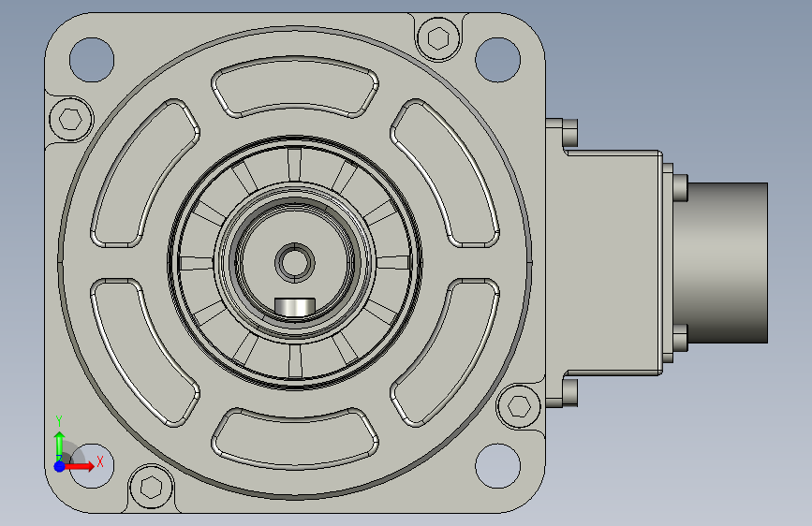Select the lower-right curved slot
The width and height of the screenshot is (812, 526).
point(445,353)
